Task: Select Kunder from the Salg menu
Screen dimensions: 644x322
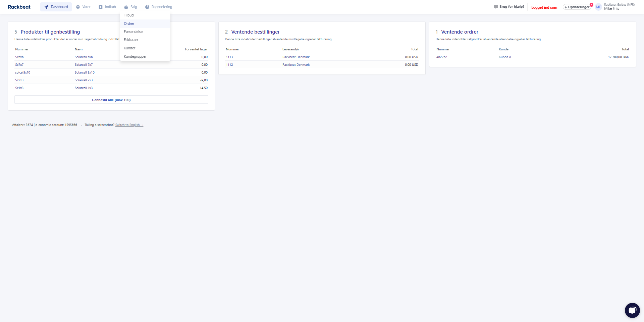Action: [x=145, y=48]
